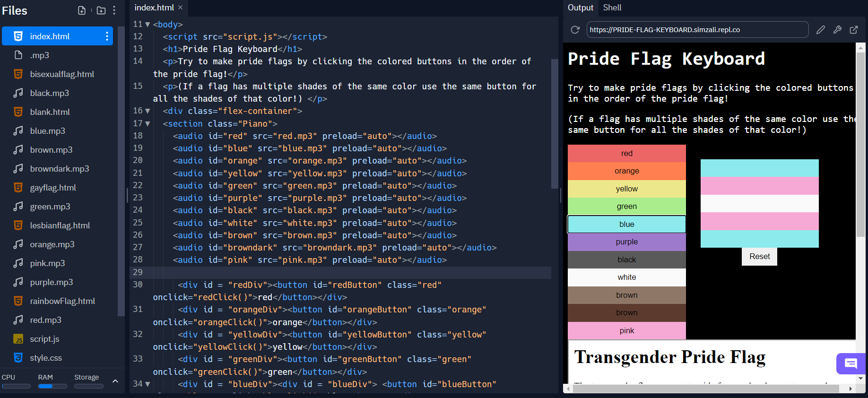The width and height of the screenshot is (868, 398).
Task: Click the white piano button
Action: pyautogui.click(x=626, y=277)
